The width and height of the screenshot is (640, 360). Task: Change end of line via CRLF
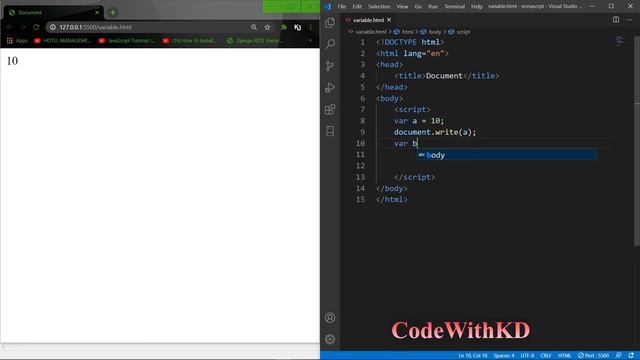click(x=546, y=356)
